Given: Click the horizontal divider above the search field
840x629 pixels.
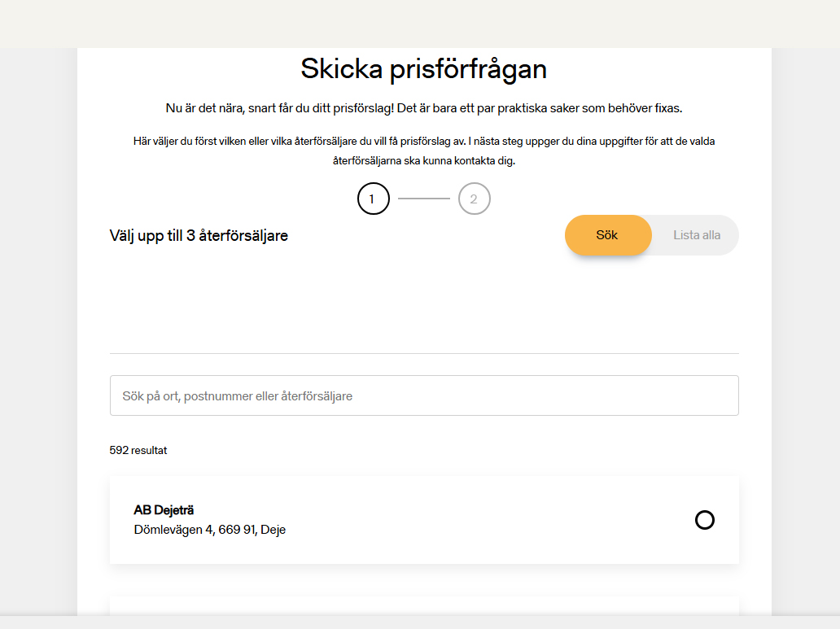Looking at the screenshot, I should (x=424, y=353).
